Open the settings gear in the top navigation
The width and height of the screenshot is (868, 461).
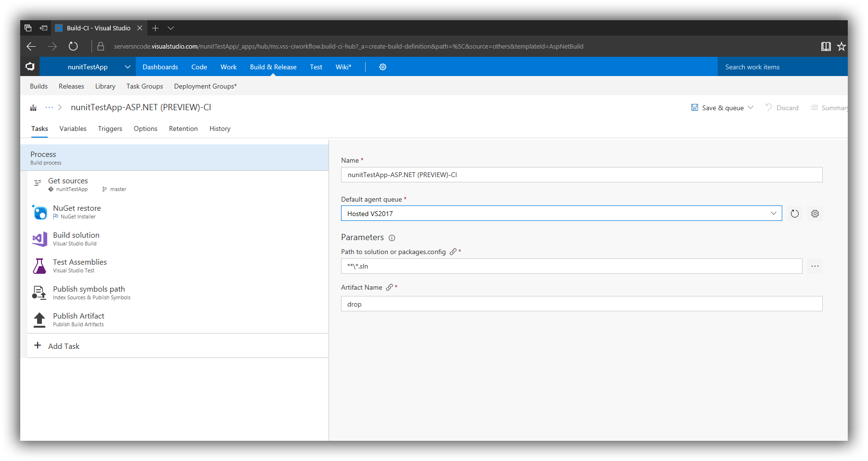[382, 67]
